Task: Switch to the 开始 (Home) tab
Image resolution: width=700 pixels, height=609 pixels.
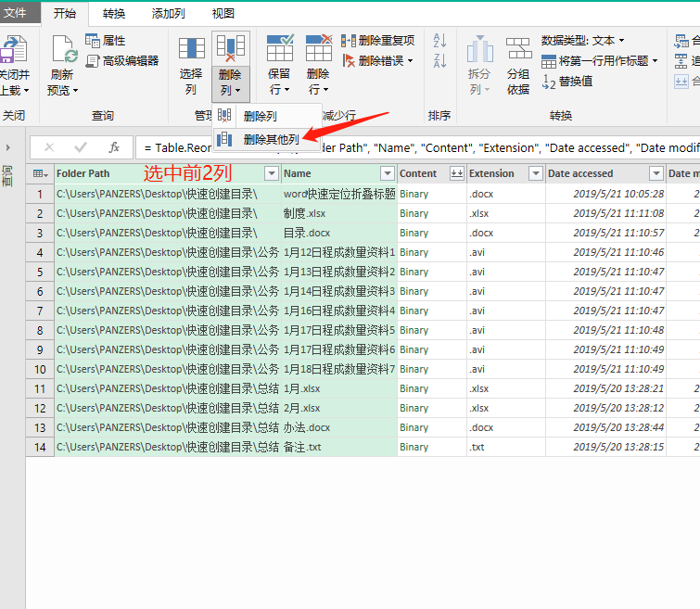Action: [65, 13]
